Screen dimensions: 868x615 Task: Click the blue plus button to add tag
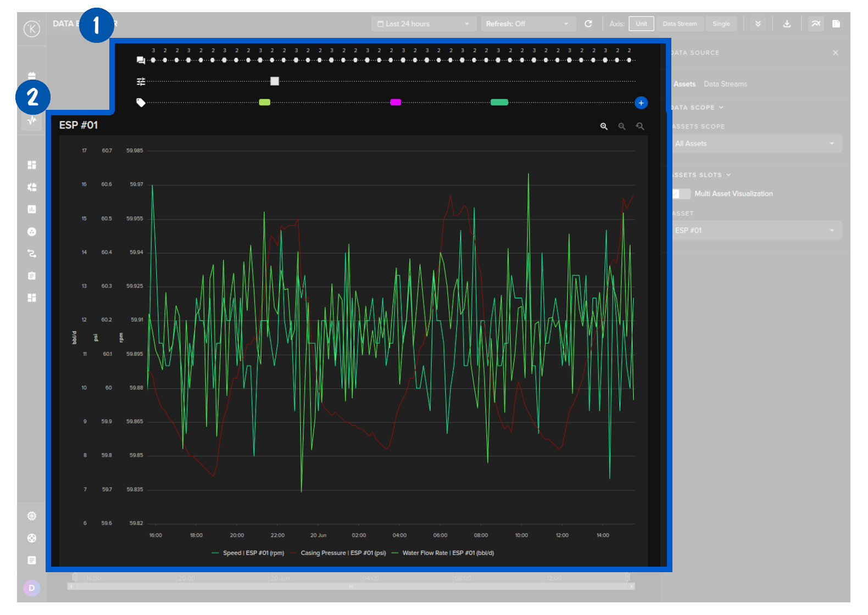[641, 103]
